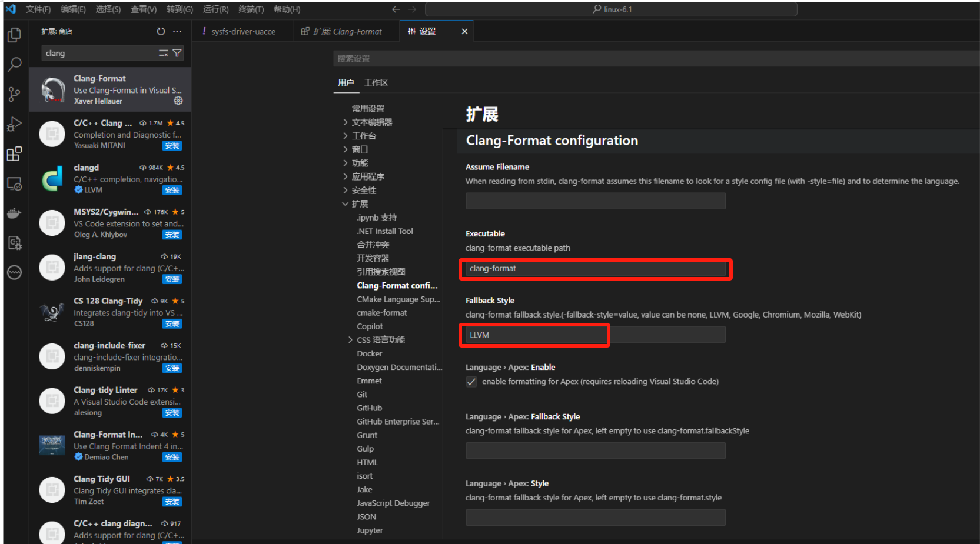Select the 用户 settings scope tab
This screenshot has width=980, height=544.
click(346, 83)
